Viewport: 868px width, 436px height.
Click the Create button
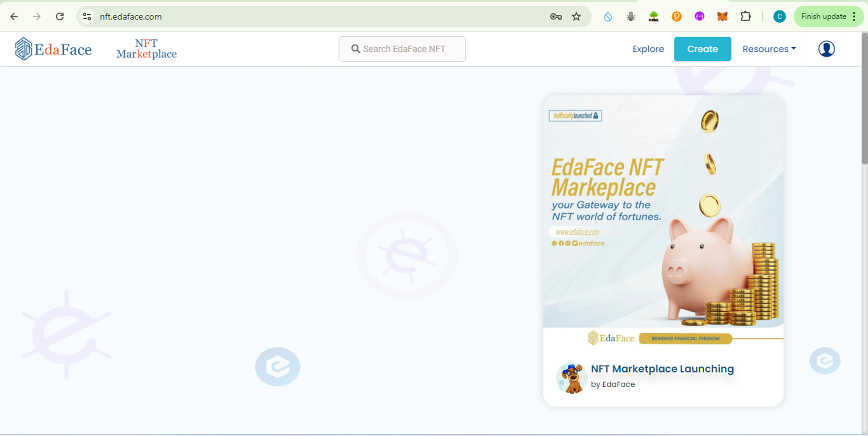tap(702, 49)
